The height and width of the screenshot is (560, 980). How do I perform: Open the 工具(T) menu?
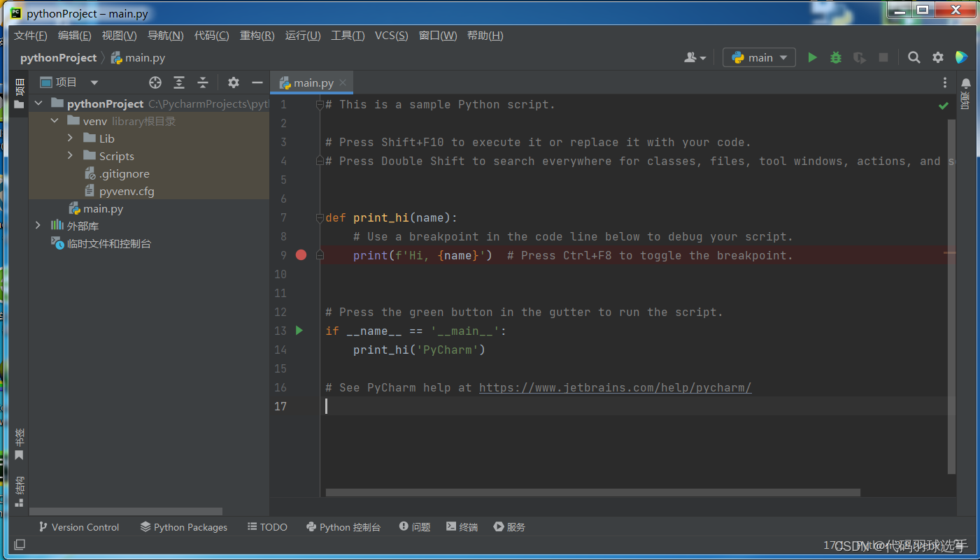pyautogui.click(x=348, y=36)
